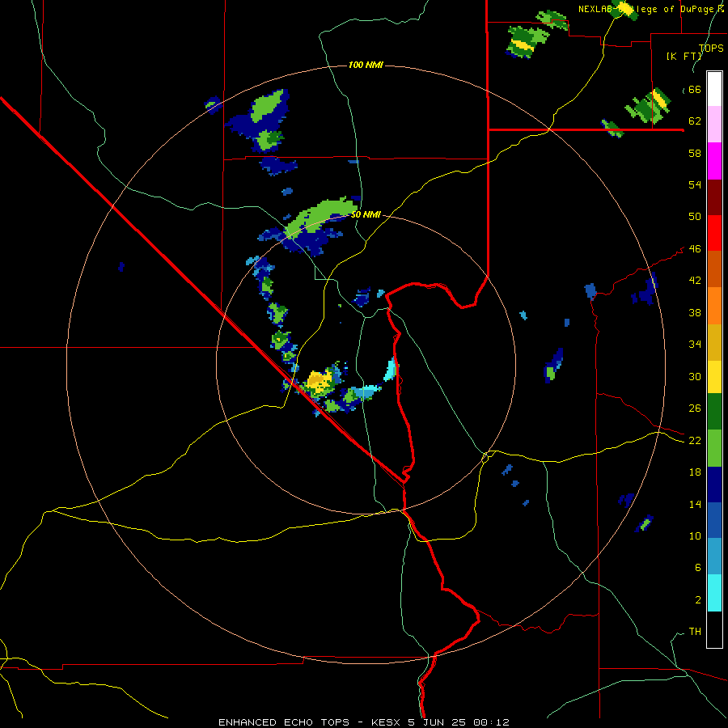Click the TH threshold label

point(695,632)
